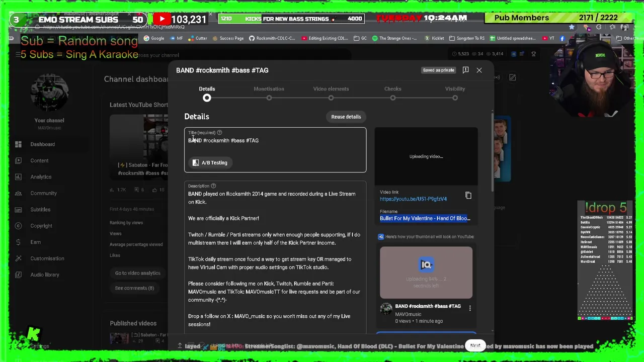Close the upload details dialog
Viewport: 644px width, 362px height.
click(x=479, y=70)
